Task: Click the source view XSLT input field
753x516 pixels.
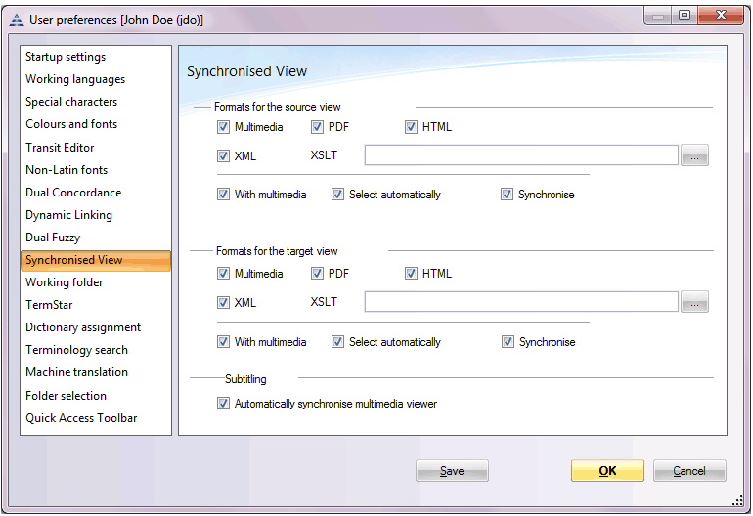Action: (x=522, y=155)
